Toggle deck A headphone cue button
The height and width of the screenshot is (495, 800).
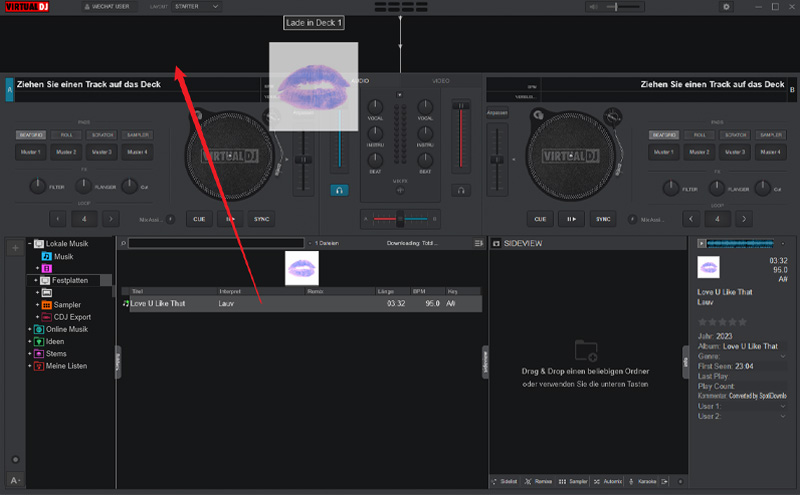tap(339, 190)
